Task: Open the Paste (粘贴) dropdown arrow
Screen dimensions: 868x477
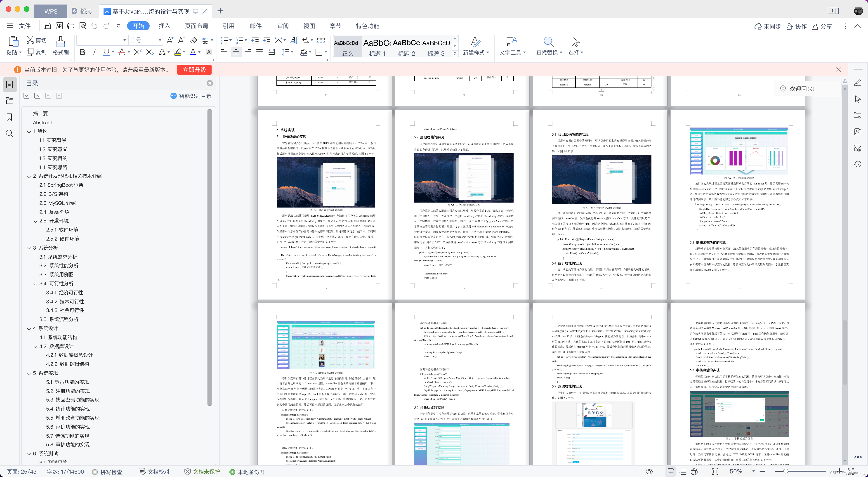Action: pyautogui.click(x=20, y=53)
